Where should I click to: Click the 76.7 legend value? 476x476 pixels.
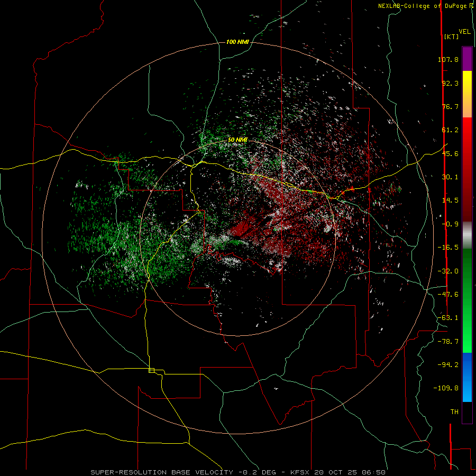[x=450, y=106]
